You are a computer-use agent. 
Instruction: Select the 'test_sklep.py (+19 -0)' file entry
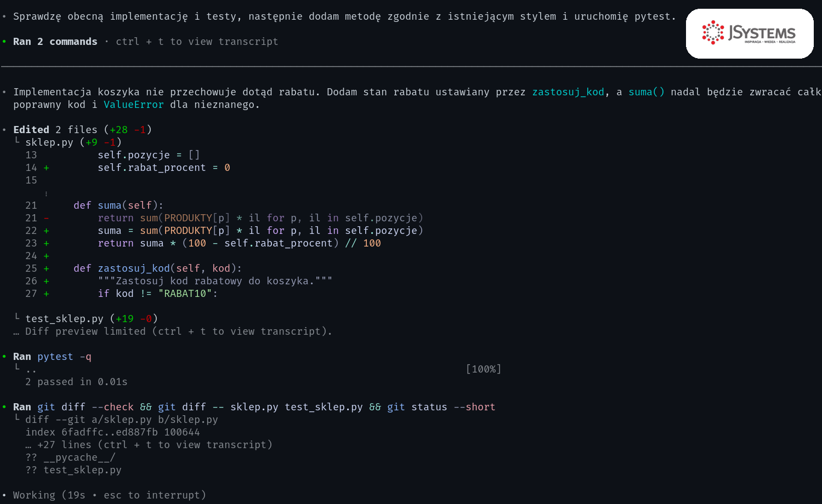pyautogui.click(x=92, y=319)
